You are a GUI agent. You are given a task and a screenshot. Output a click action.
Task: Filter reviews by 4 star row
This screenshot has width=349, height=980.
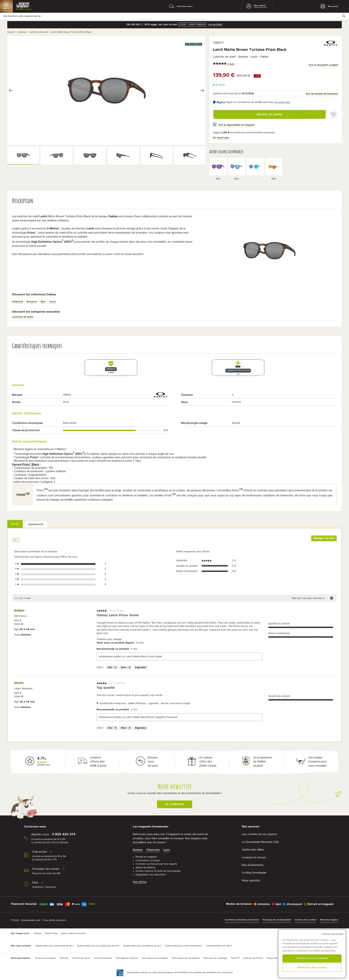(x=61, y=569)
